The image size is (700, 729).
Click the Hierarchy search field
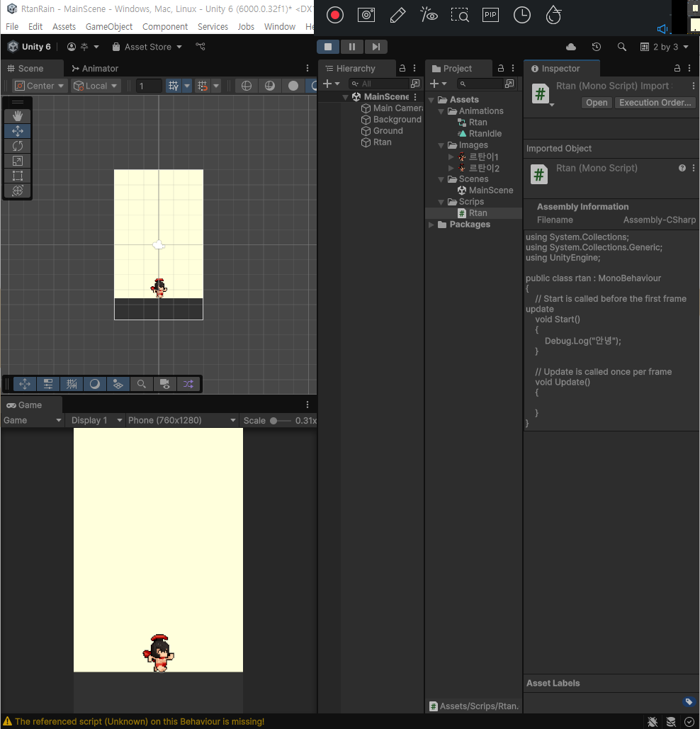click(x=379, y=84)
